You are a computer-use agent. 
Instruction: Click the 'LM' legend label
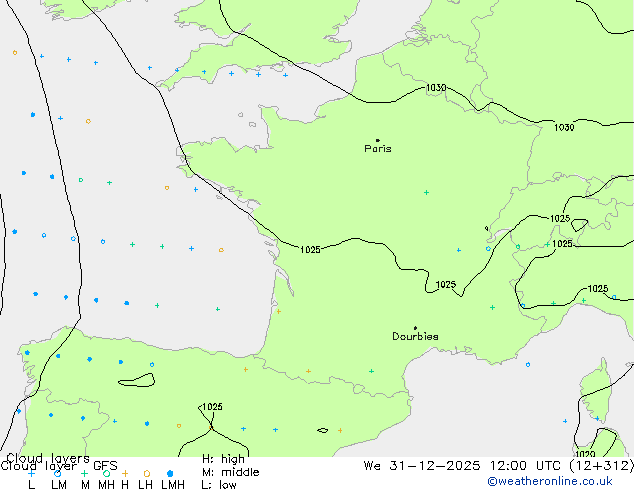tap(59, 485)
